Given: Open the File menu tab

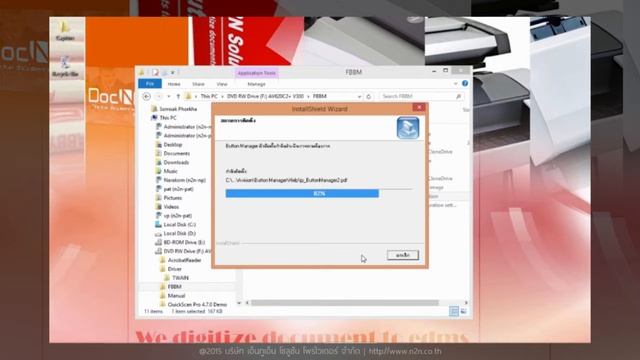Looking at the screenshot, I should pyautogui.click(x=150, y=84).
